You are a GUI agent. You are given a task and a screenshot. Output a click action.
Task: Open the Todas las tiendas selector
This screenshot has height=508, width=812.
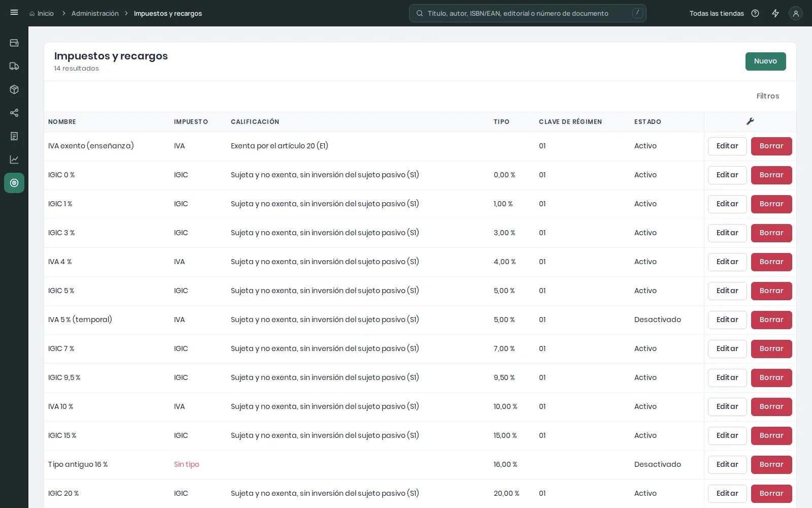pyautogui.click(x=717, y=13)
